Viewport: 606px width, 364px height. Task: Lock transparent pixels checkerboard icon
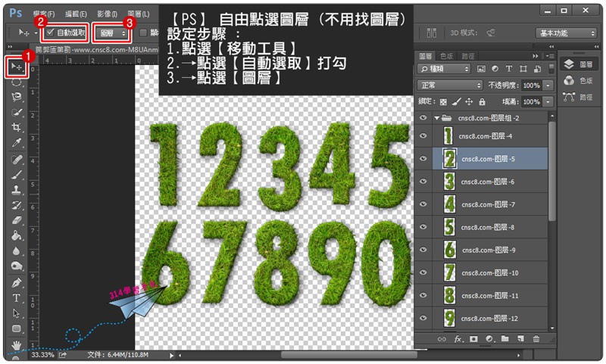point(443,102)
